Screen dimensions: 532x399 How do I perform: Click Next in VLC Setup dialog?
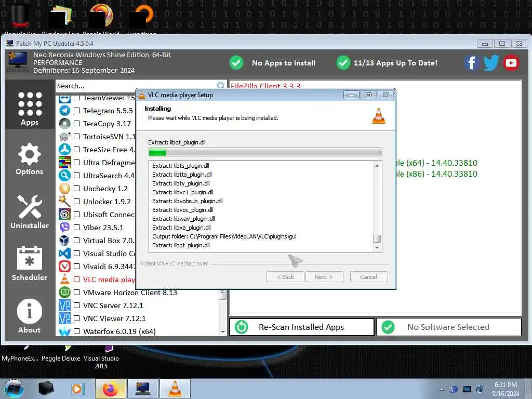324,277
